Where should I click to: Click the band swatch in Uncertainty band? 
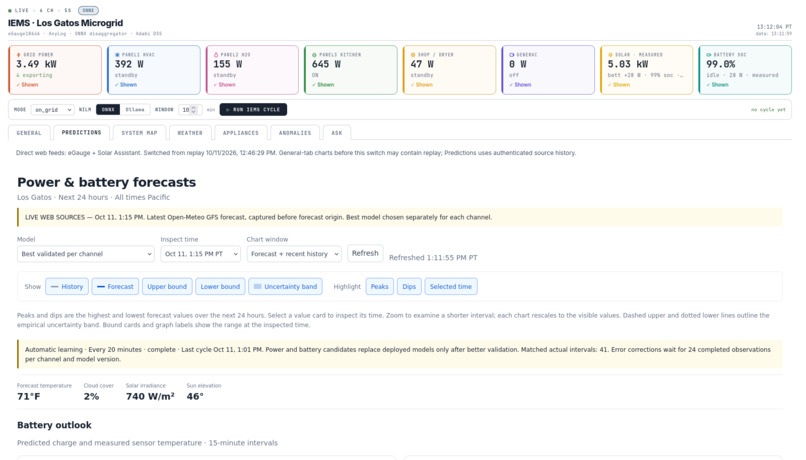pos(258,287)
